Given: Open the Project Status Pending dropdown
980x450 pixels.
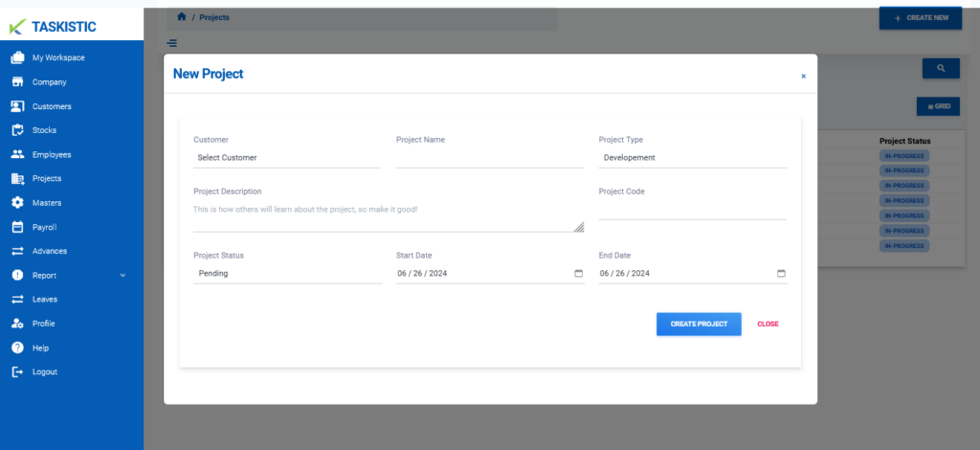Looking at the screenshot, I should [x=287, y=274].
